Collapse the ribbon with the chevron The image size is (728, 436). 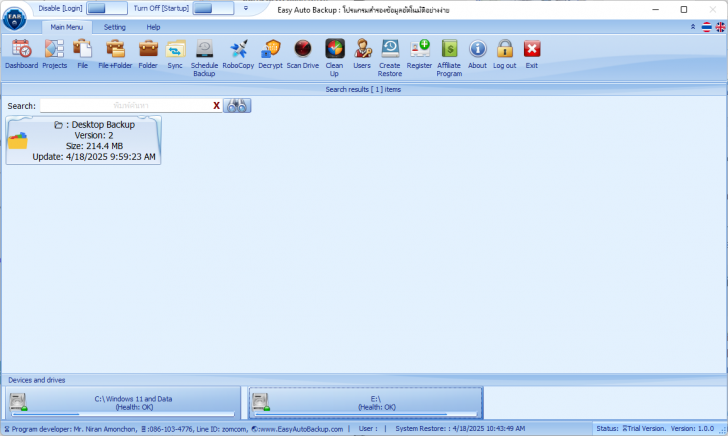point(693,27)
